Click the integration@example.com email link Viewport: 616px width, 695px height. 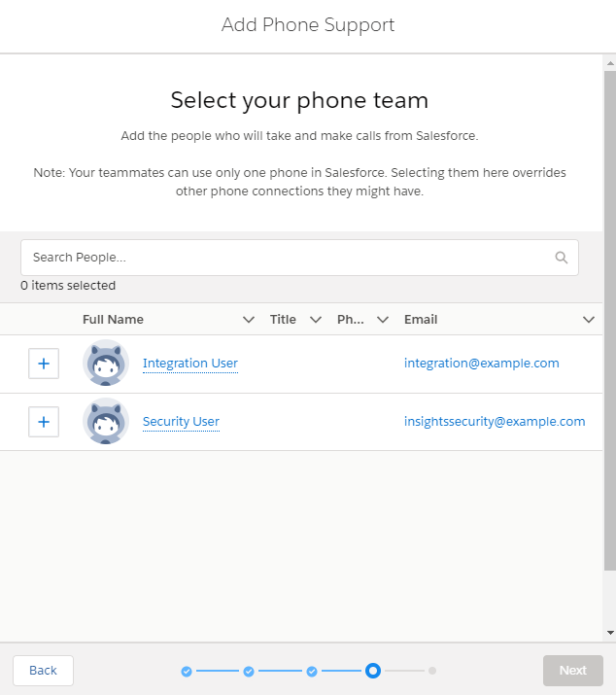pyautogui.click(x=481, y=363)
